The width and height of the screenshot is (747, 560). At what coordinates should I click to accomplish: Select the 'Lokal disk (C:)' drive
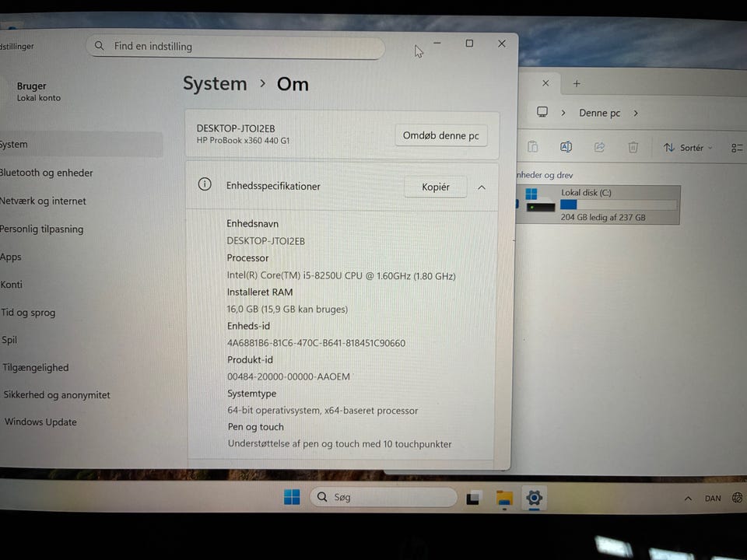pyautogui.click(x=599, y=205)
